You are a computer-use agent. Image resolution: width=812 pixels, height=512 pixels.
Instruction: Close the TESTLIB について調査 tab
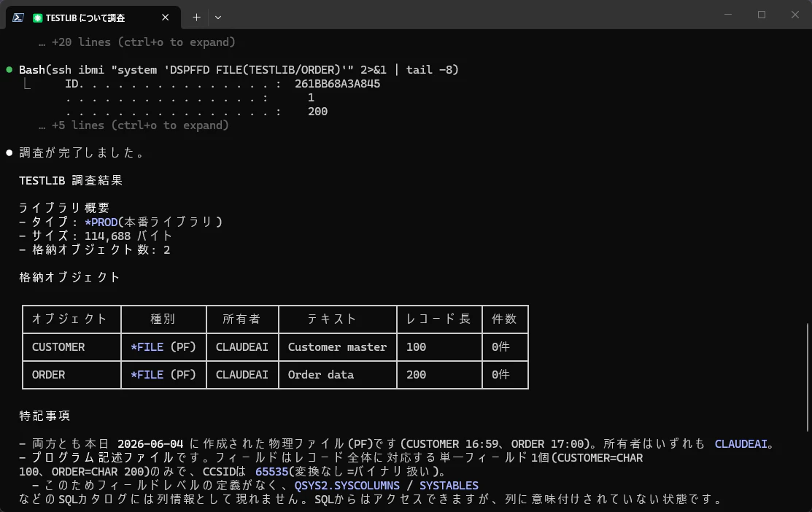(165, 17)
